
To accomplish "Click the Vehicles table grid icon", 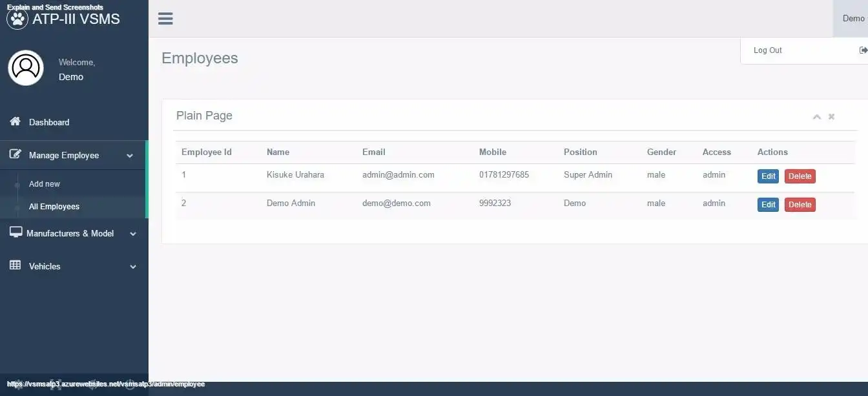I will point(15,266).
